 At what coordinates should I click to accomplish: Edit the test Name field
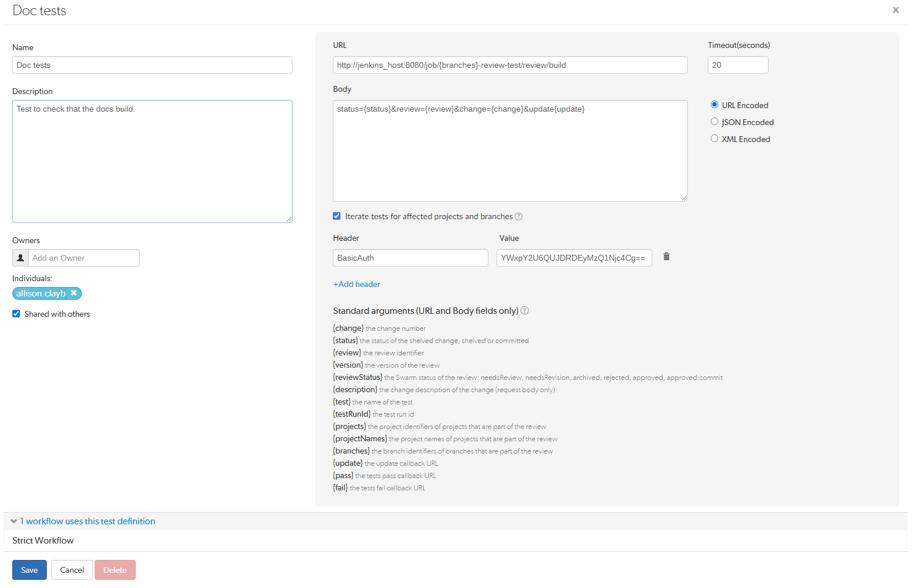[x=152, y=65]
